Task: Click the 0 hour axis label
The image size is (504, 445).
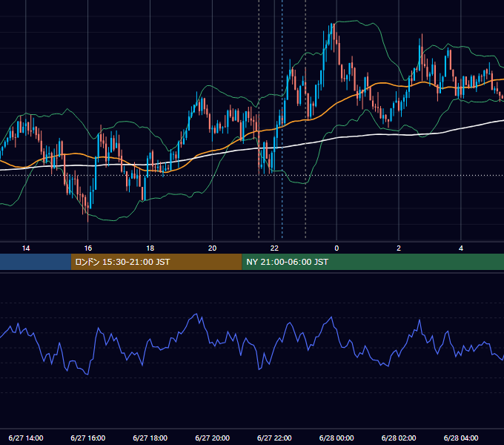Action: (336, 248)
